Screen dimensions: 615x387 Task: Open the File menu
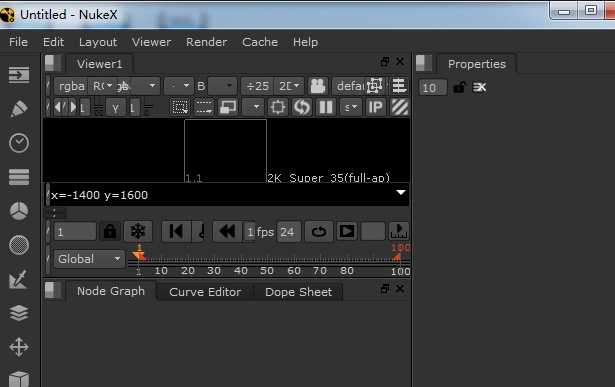(18, 42)
